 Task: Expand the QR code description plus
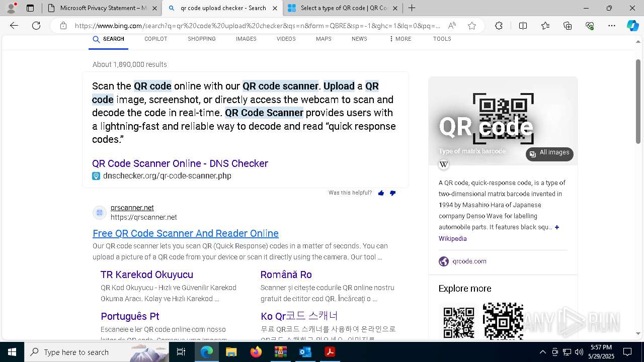click(x=557, y=227)
